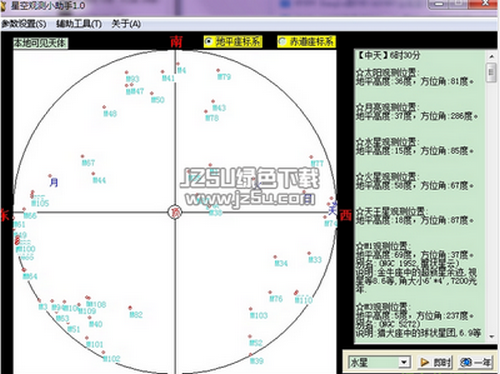Click the red 西 direction label

[346, 215]
